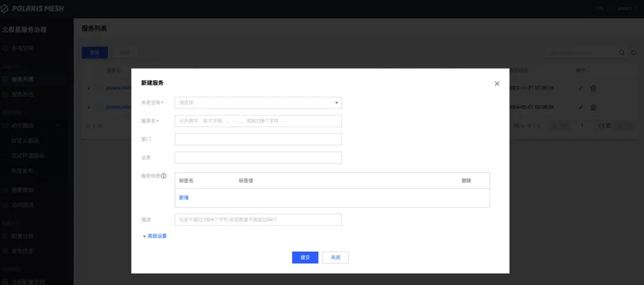Click the 熔断降级 sidebar icon
The image size is (644, 285).
tap(5, 190)
